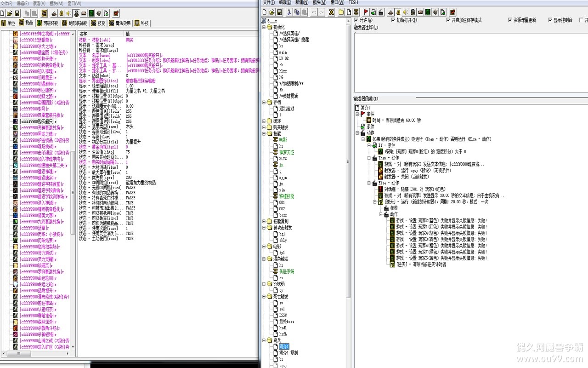Click Test Map icon in Object Editor toolbar

tap(117, 13)
